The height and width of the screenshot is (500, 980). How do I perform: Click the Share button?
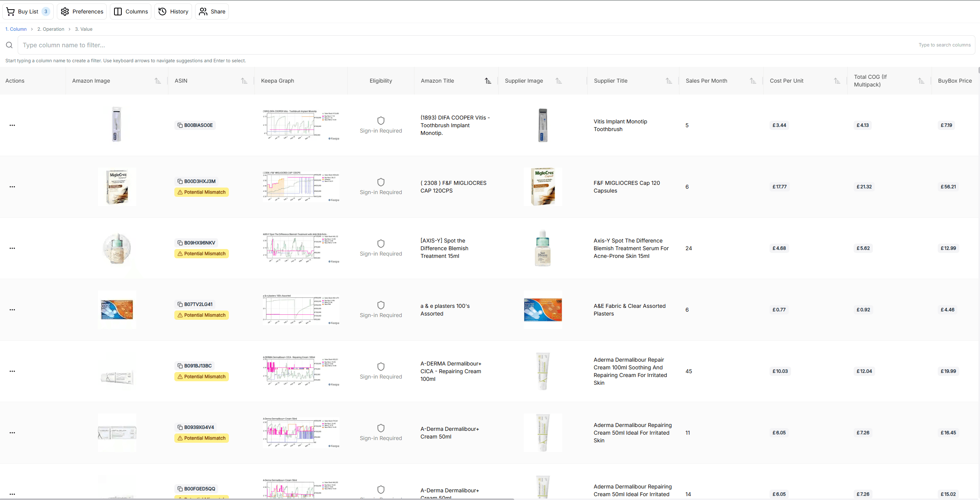coord(212,12)
